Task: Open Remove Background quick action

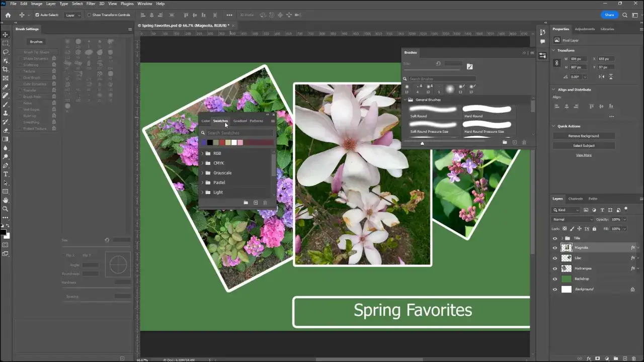Action: 584,135
